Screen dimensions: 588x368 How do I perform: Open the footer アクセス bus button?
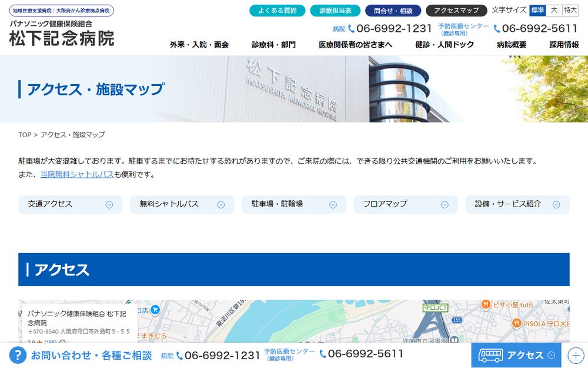coord(516,355)
